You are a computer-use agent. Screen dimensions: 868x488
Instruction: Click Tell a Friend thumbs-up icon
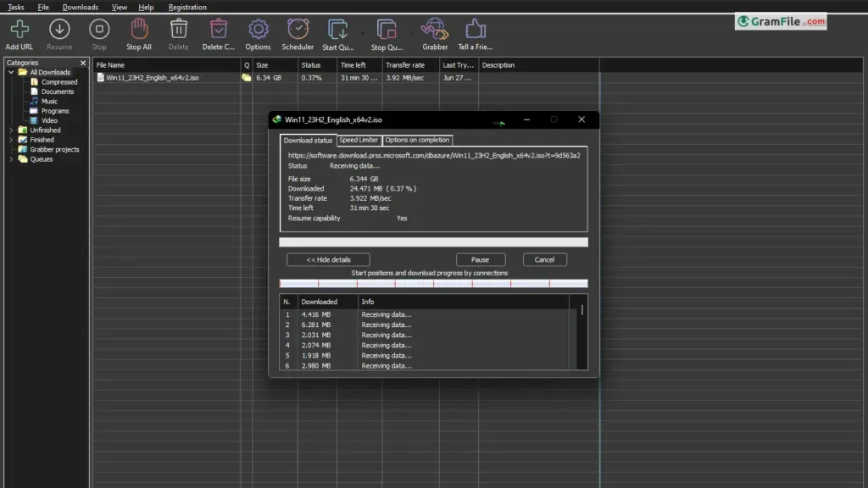click(x=475, y=30)
